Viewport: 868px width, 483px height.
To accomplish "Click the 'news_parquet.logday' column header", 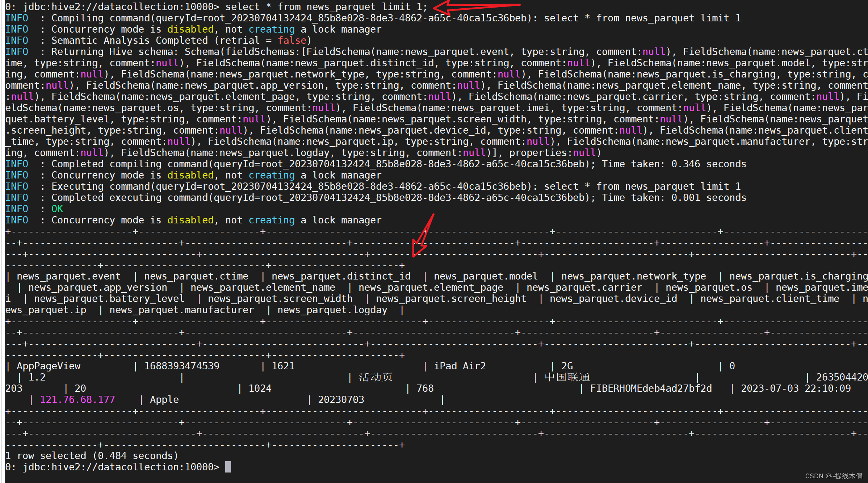I will pos(332,310).
